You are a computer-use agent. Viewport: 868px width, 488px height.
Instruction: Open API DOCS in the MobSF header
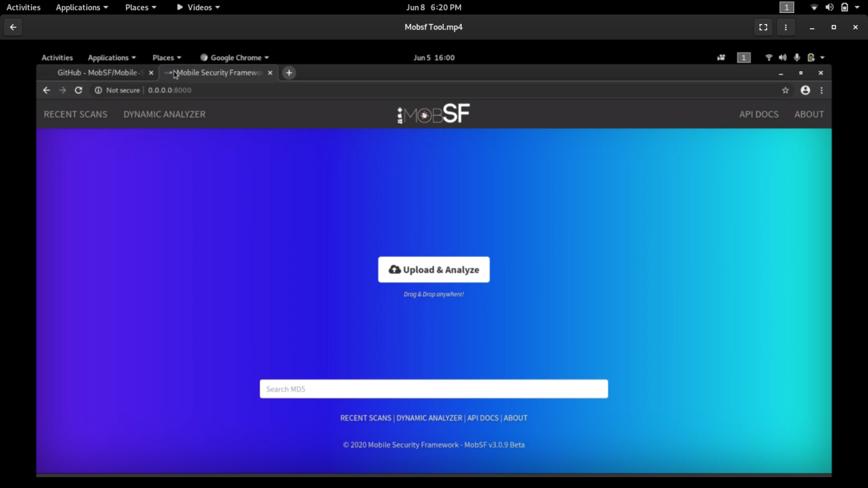(759, 114)
